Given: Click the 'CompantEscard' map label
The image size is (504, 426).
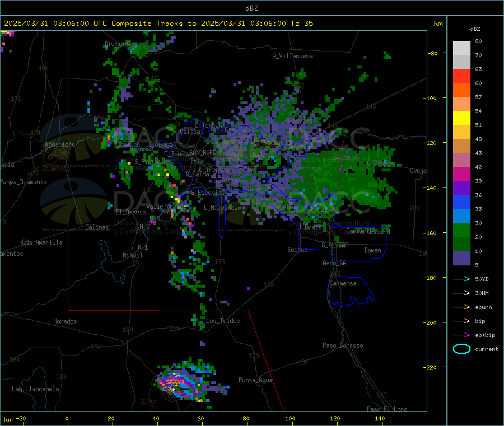Looking at the screenshot, I should coord(368,231).
